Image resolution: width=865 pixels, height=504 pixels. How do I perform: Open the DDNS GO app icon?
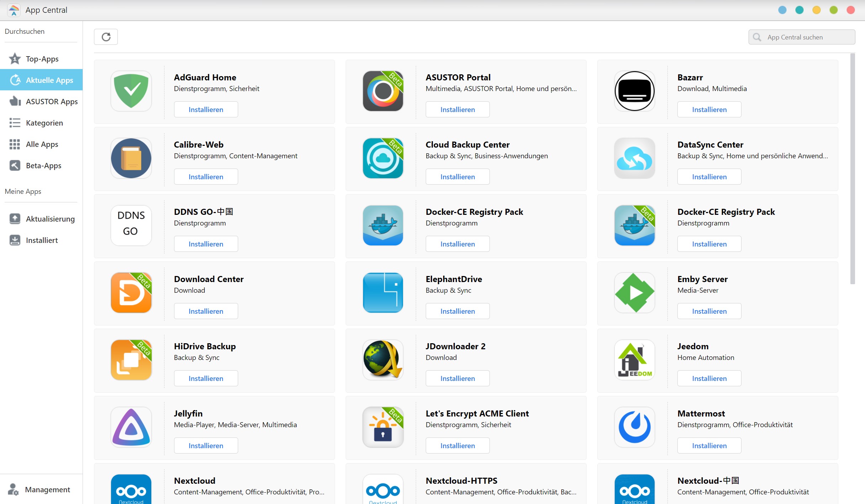coord(131,226)
